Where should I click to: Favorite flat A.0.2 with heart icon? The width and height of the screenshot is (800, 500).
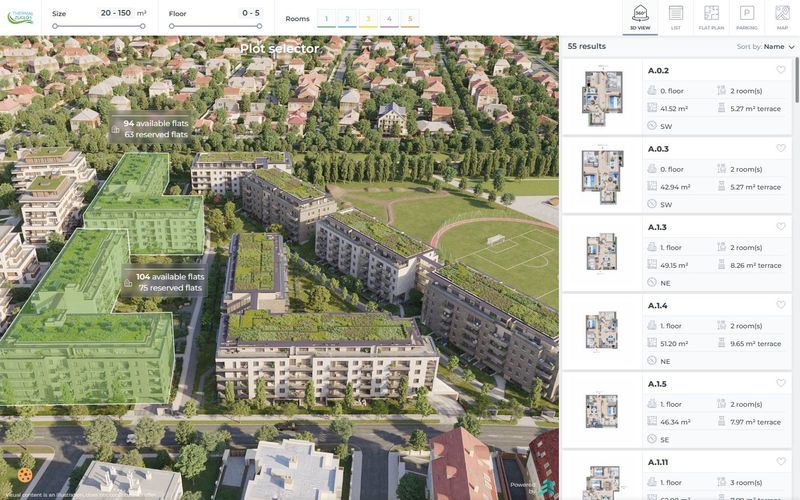click(781, 70)
